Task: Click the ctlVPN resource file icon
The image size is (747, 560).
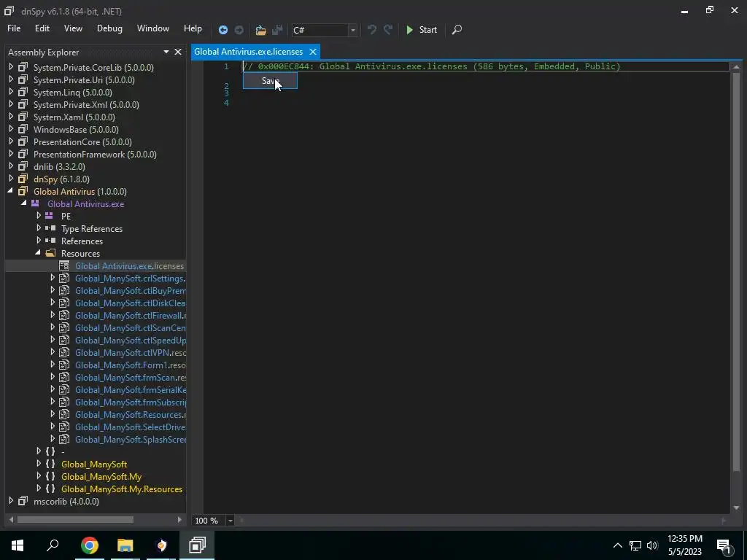Action: point(64,352)
